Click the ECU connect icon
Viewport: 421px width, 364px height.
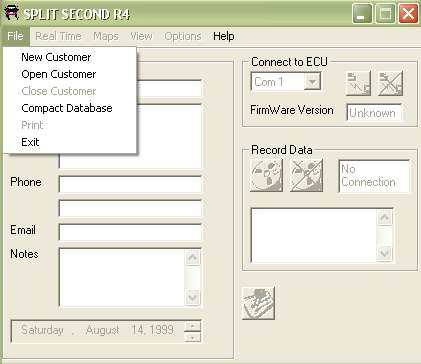(x=358, y=83)
